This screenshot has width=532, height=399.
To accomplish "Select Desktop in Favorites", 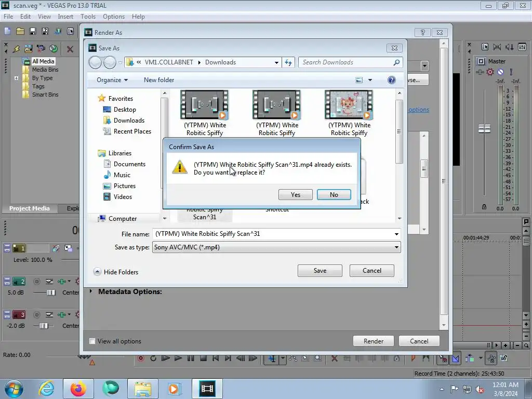I will (125, 110).
